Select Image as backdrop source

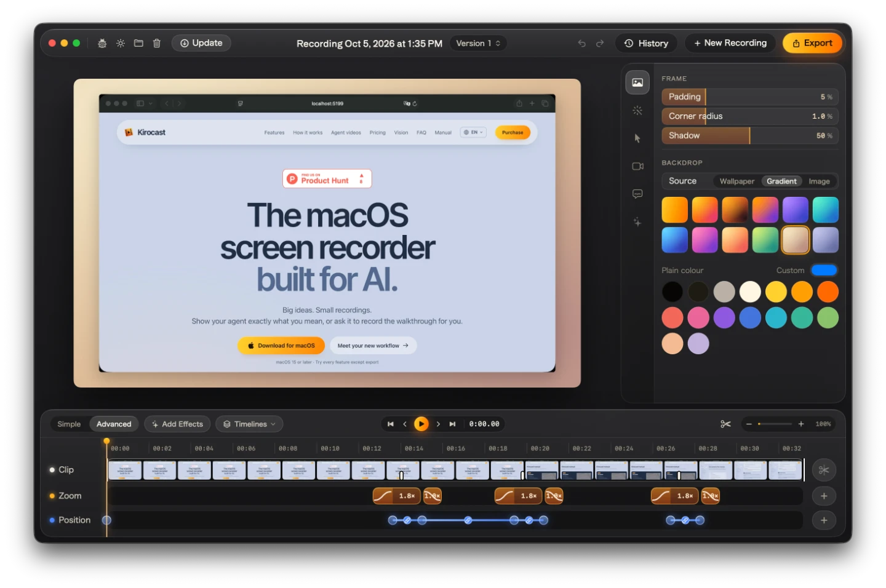pos(819,181)
